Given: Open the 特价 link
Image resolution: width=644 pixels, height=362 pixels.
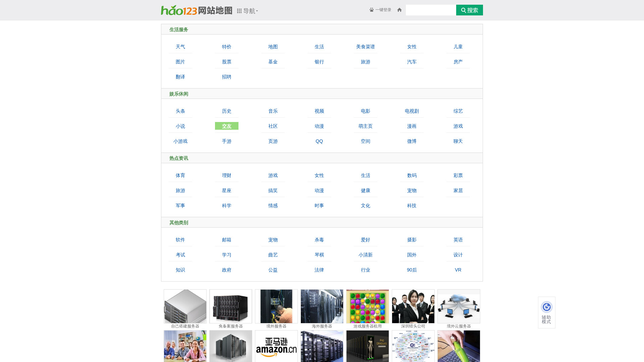Looking at the screenshot, I should (x=227, y=47).
